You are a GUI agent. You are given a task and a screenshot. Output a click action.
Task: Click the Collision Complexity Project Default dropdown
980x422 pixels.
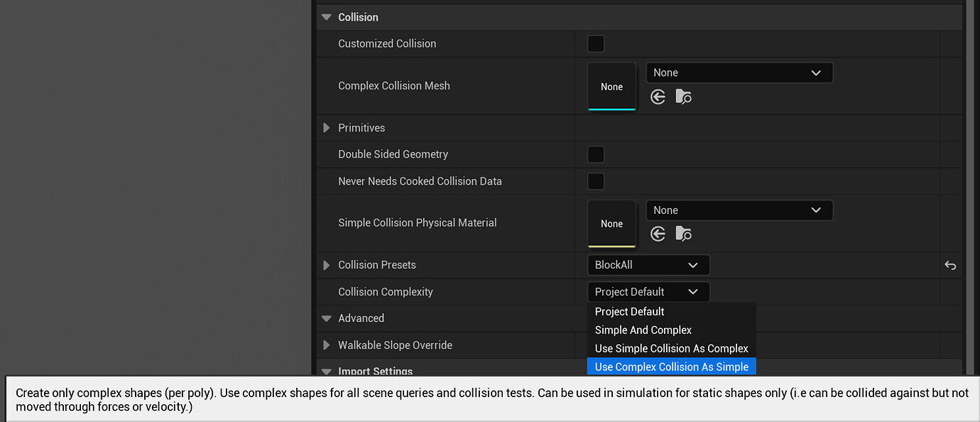point(648,292)
